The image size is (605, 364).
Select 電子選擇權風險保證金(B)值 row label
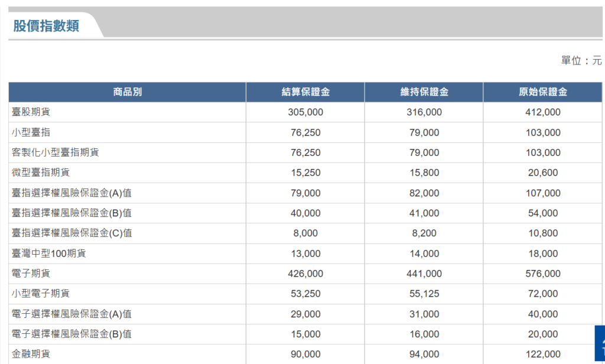[71, 334]
